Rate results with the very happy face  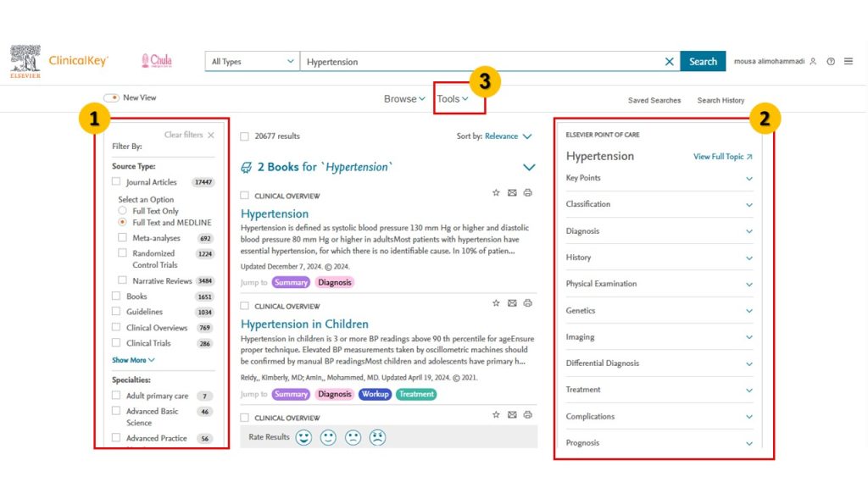pos(303,438)
